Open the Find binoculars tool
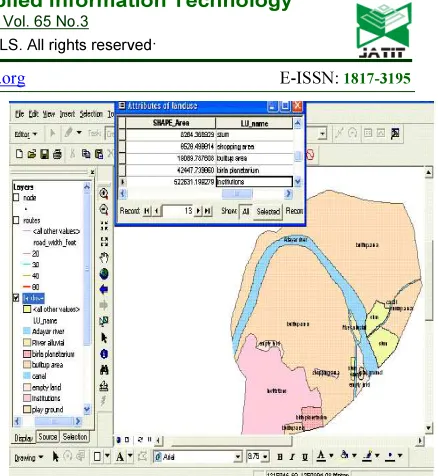The image size is (438, 476). [x=104, y=370]
